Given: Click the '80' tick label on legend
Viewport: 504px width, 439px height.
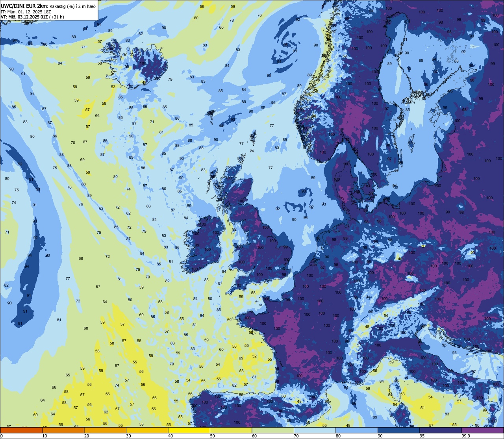Looking at the screenshot, I should point(338,436).
